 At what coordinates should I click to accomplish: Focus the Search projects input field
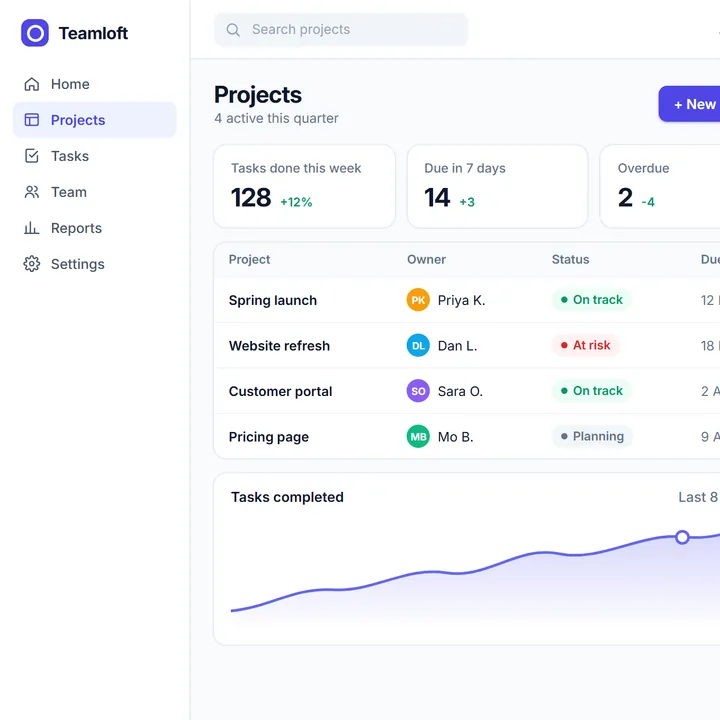tap(341, 30)
